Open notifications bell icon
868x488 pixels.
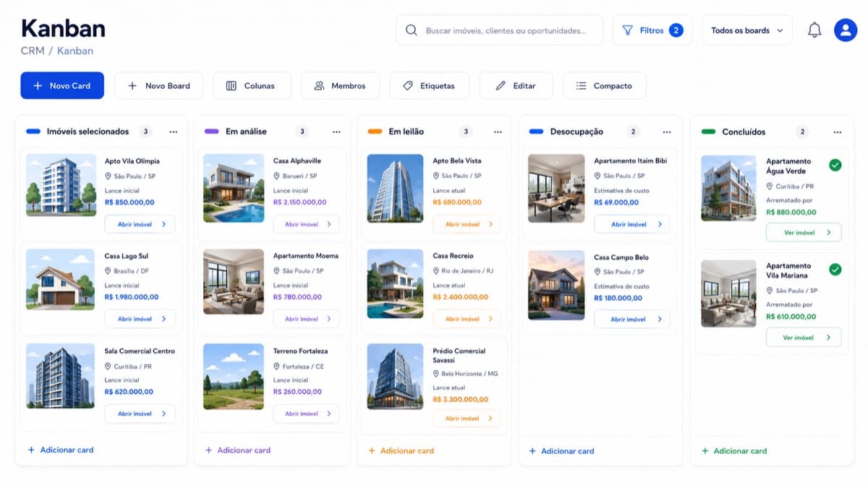(814, 30)
